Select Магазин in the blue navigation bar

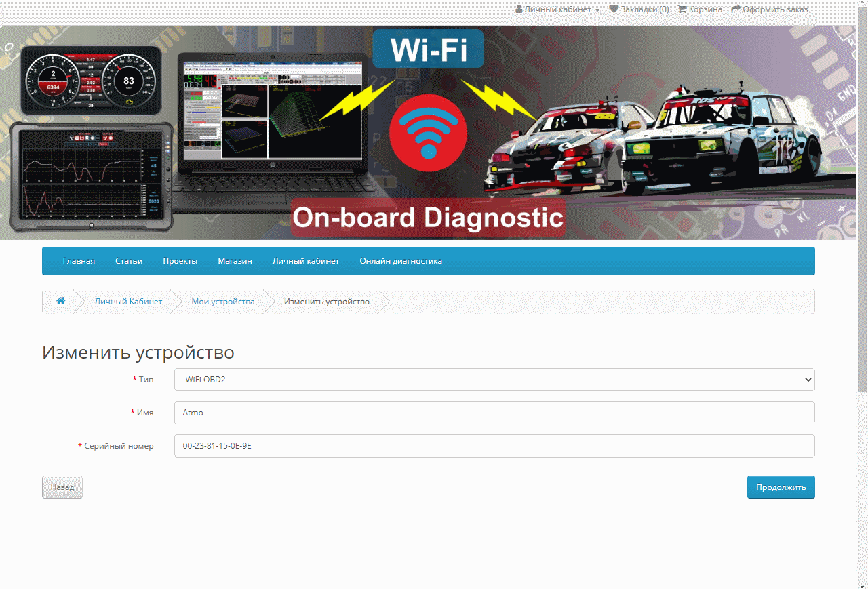coord(235,261)
